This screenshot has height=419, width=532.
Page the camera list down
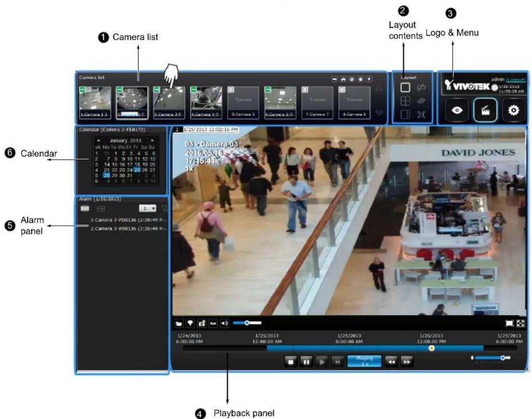[379, 113]
